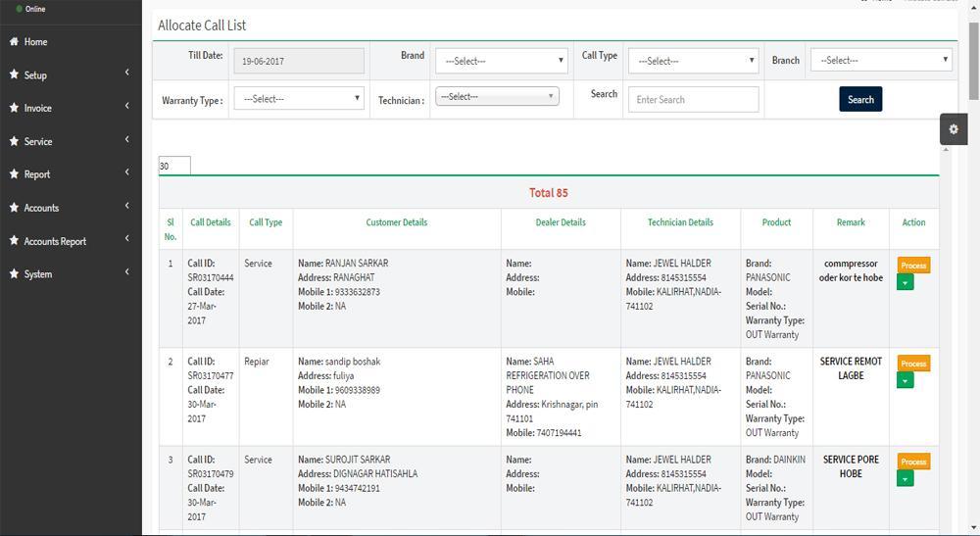Click the Product column header
Viewport: 980px width, 536px height.
[776, 222]
